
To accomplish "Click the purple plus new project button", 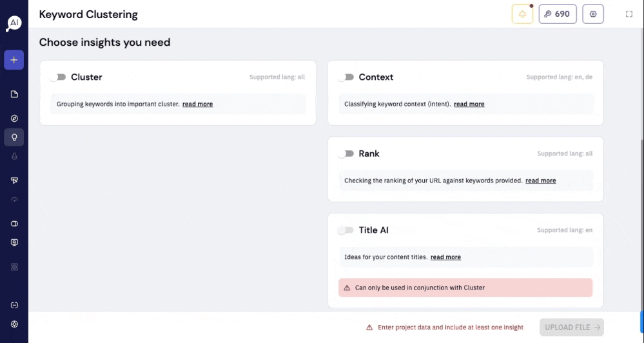I will pos(14,60).
